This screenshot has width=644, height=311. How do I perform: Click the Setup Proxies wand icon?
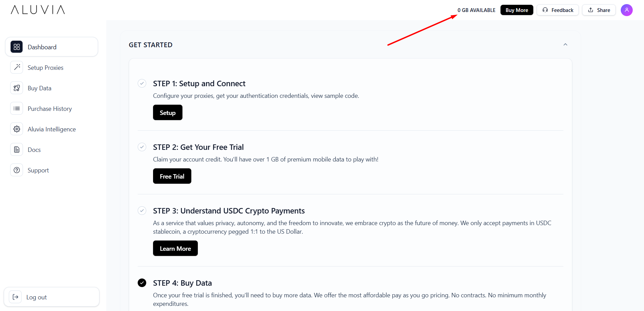[16, 67]
